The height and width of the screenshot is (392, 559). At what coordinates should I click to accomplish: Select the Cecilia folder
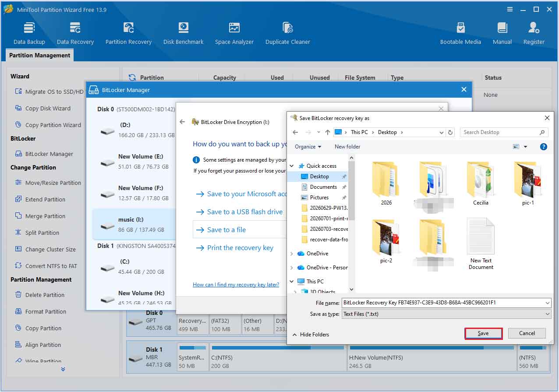tap(481, 183)
